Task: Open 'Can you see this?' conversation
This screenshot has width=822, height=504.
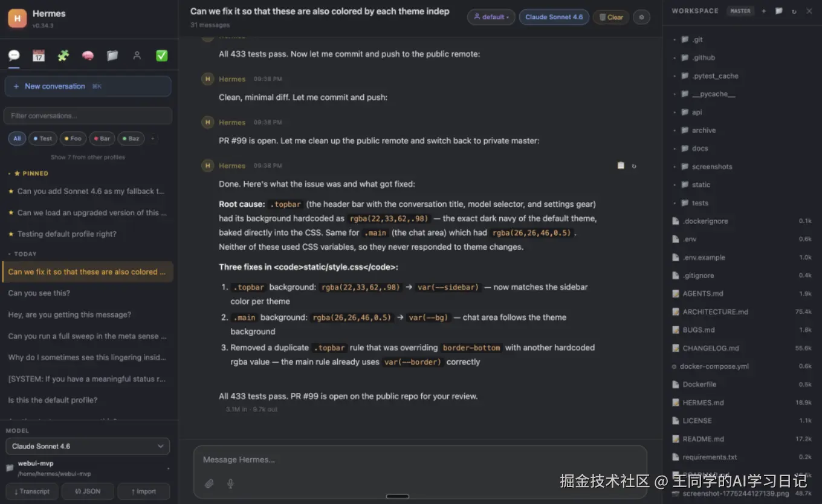Action: (x=39, y=293)
